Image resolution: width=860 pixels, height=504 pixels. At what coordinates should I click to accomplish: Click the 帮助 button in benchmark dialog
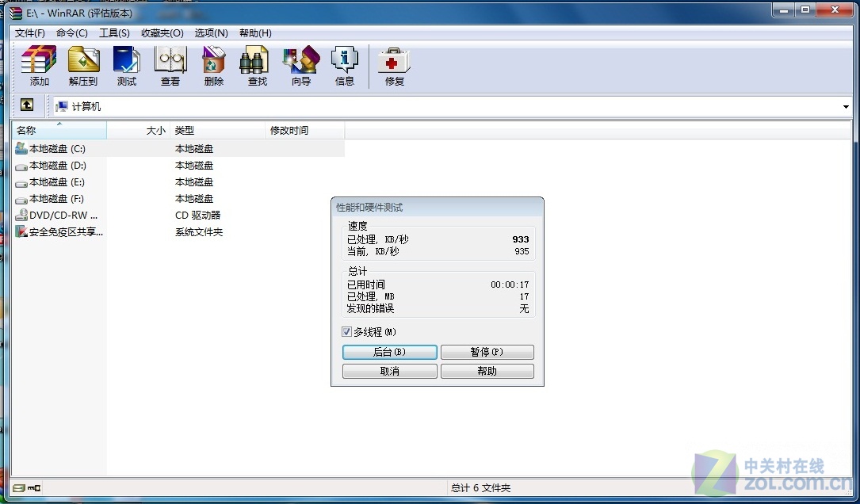coord(487,372)
